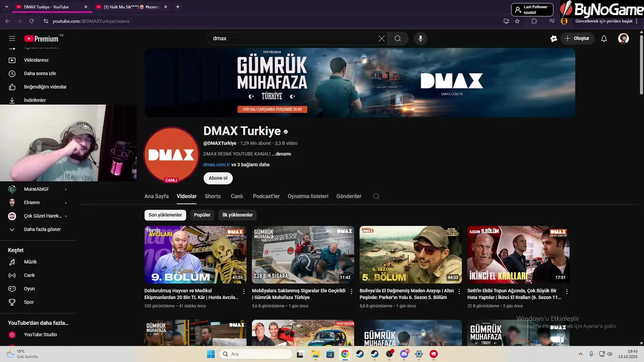Open Mobilyalara Saklanmış Sigaralar video title
Viewport: 644px width, 362px height.
pyautogui.click(x=299, y=294)
